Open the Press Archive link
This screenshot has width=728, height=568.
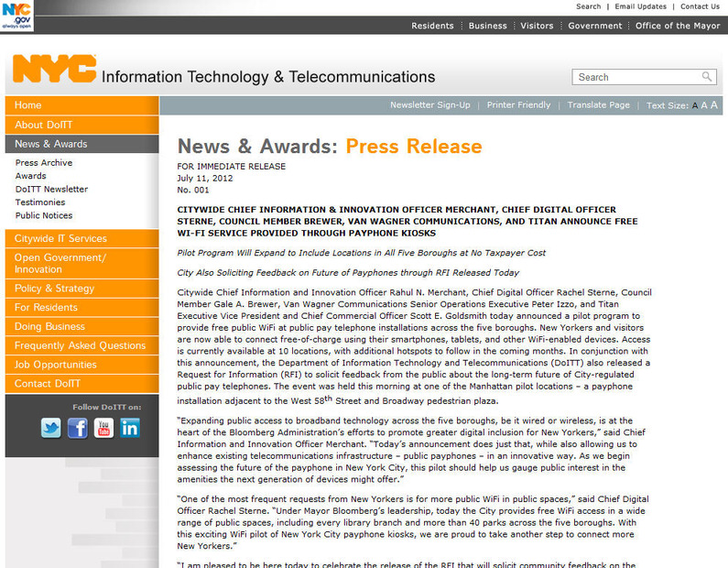tap(44, 163)
